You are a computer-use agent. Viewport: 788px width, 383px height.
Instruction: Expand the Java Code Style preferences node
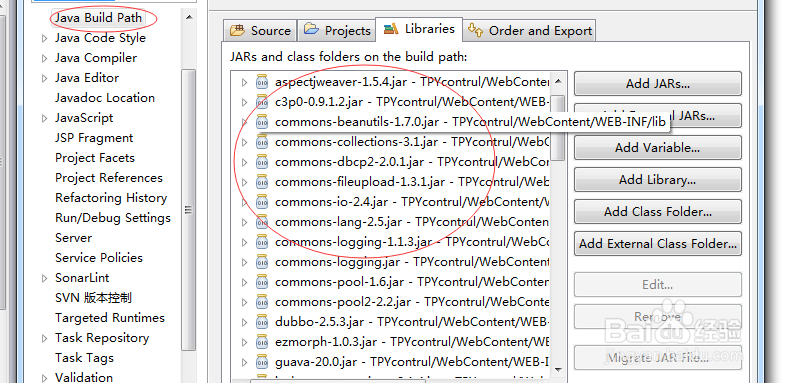[x=44, y=38]
